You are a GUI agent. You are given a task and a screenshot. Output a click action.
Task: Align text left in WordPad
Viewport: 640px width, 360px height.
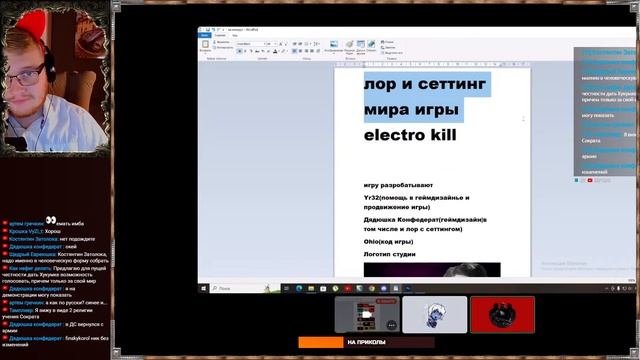pos(294,51)
